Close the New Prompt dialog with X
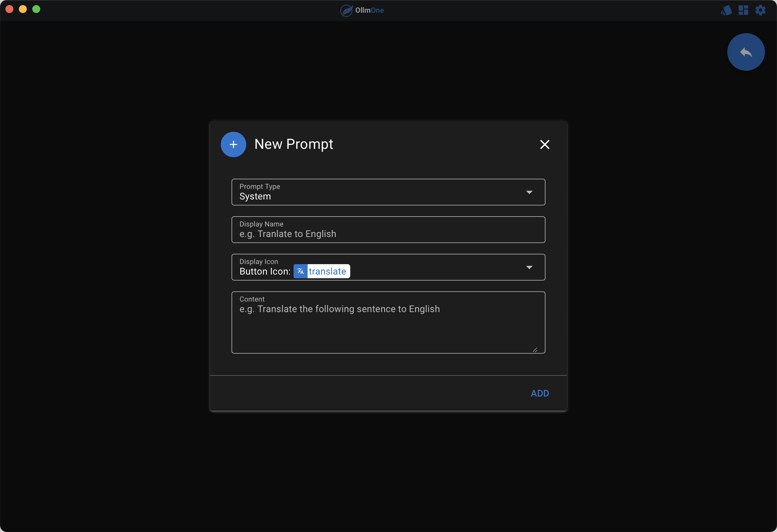Viewport: 777px width, 532px height. [545, 144]
